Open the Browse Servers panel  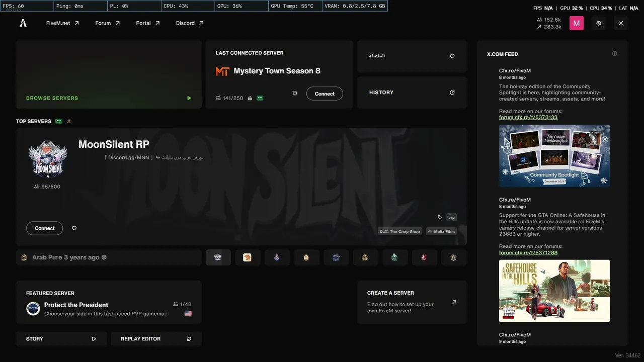(109, 74)
